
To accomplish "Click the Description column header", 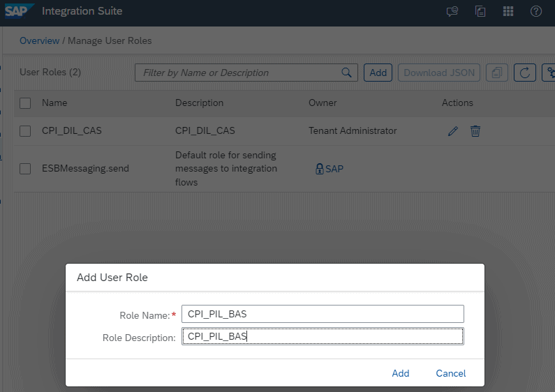I will coord(199,103).
